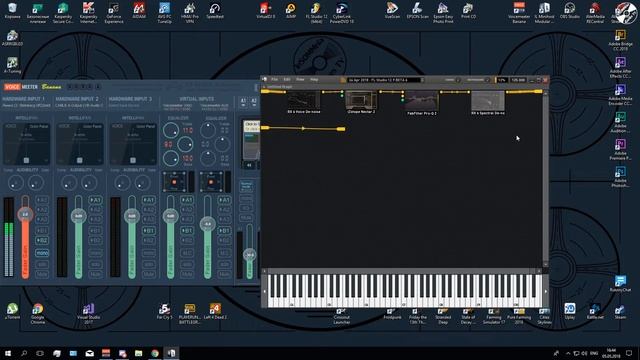
Task: Toggle A1 on second virtual input
Action: pyautogui.click(x=224, y=200)
